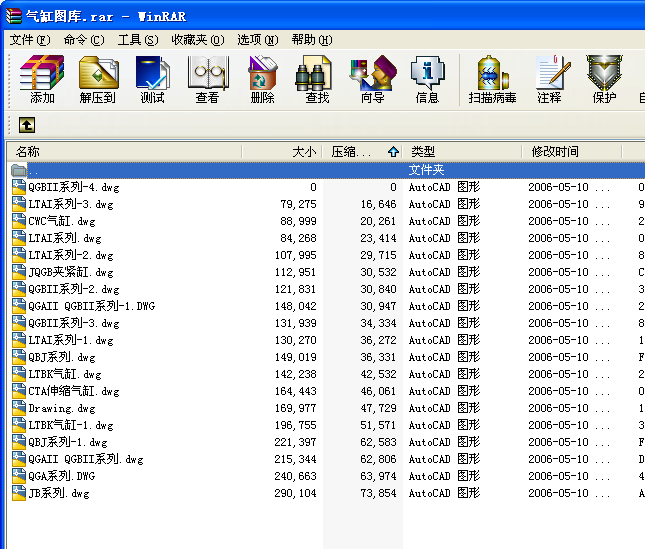Click the 保护 (Protect) toolbar icon

604,79
